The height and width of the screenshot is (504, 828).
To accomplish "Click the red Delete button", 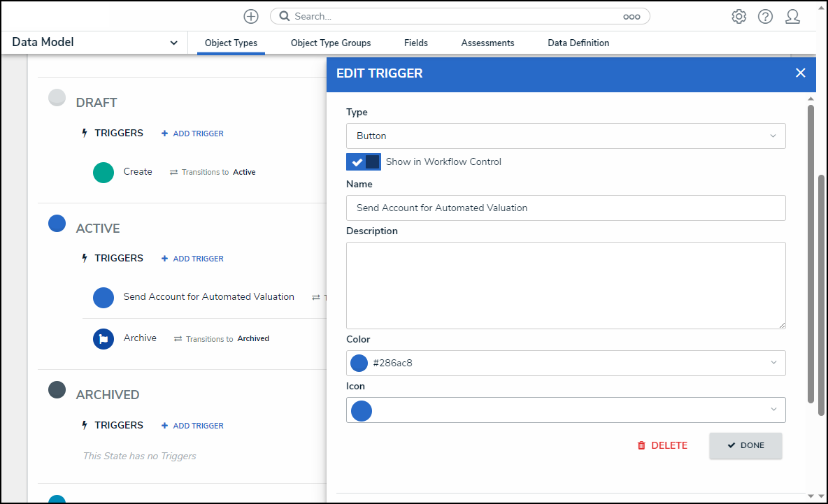I will coord(662,445).
